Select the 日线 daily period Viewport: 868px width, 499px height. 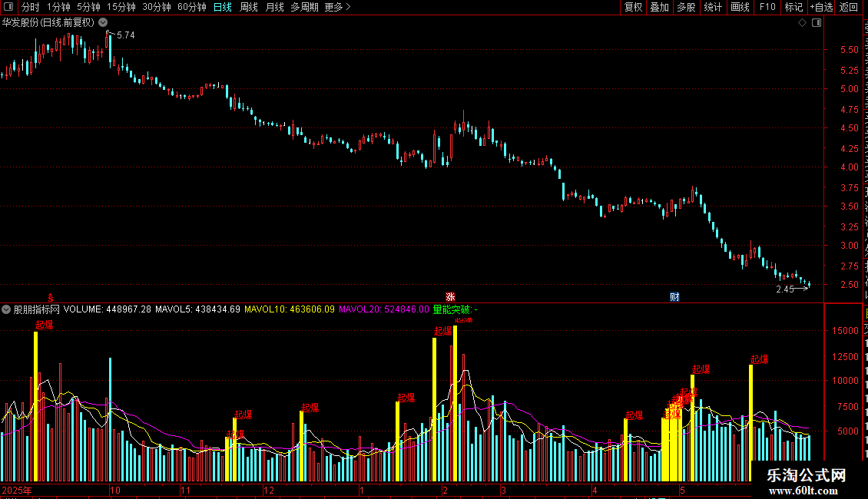(x=223, y=7)
